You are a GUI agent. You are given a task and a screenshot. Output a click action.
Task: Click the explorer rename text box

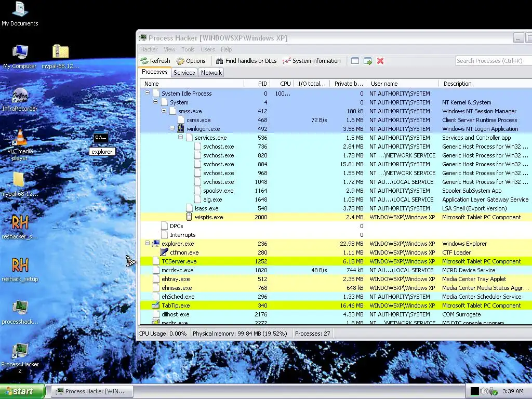[x=102, y=152]
